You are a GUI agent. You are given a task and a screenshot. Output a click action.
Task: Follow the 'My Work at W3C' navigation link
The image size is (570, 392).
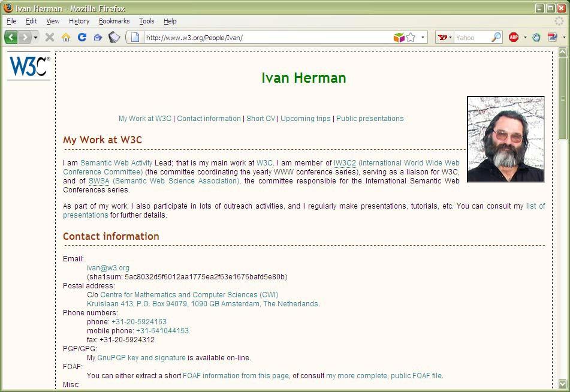tap(144, 119)
